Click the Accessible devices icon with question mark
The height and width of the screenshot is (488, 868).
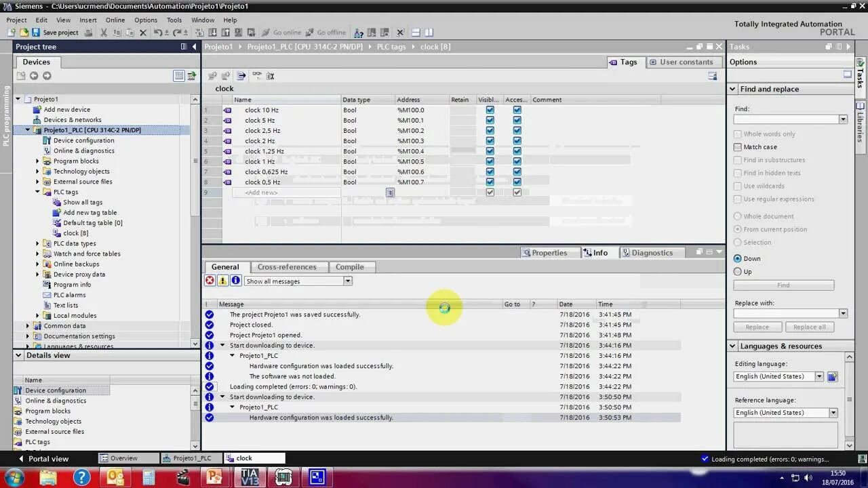360,33
